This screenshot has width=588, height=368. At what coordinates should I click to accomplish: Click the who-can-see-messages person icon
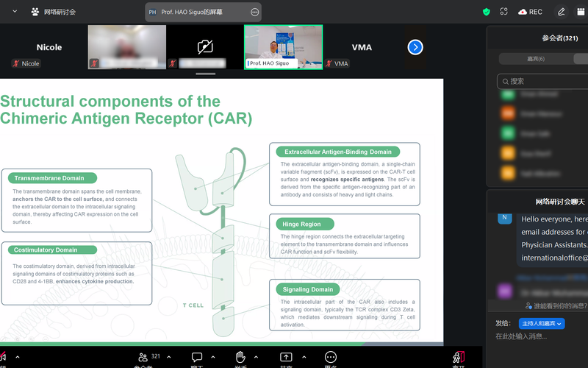click(x=528, y=305)
